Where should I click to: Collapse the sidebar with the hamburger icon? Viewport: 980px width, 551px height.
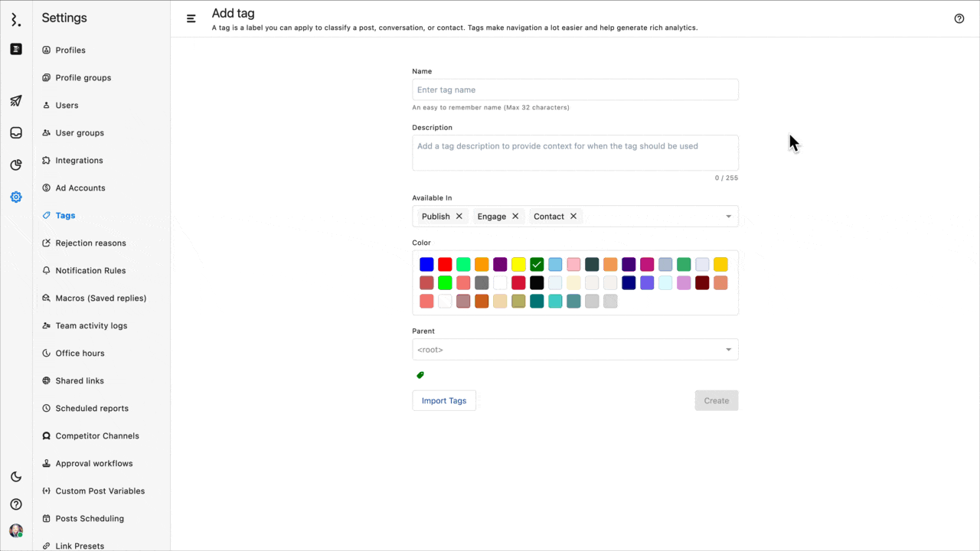(191, 18)
